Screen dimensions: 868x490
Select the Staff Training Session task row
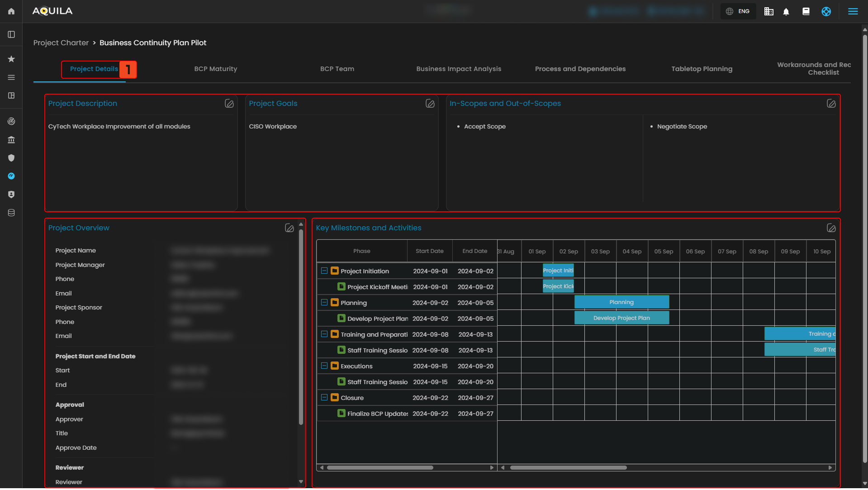[377, 350]
